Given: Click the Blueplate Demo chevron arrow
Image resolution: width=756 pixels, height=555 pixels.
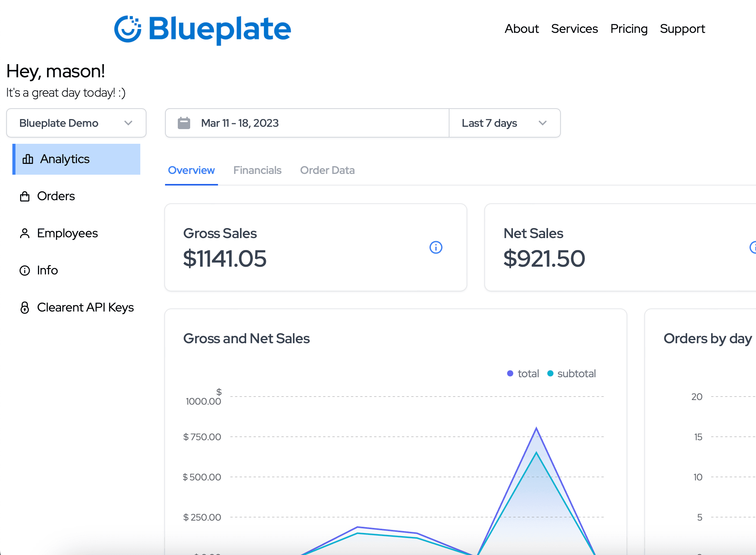Looking at the screenshot, I should pyautogui.click(x=128, y=123).
